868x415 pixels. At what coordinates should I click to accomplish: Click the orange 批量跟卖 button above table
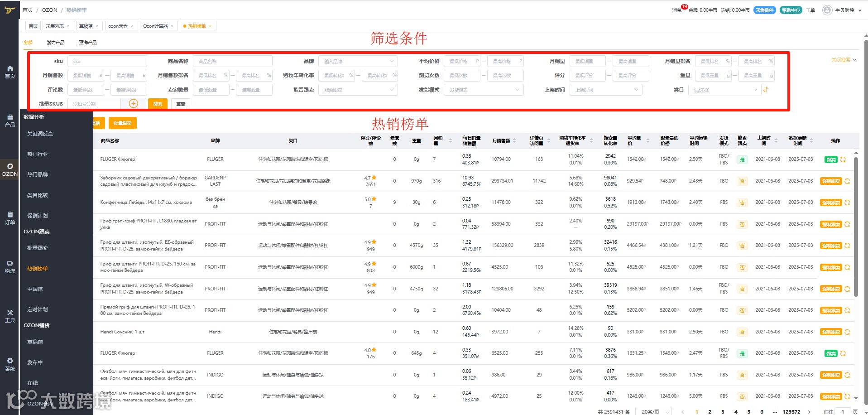point(122,123)
